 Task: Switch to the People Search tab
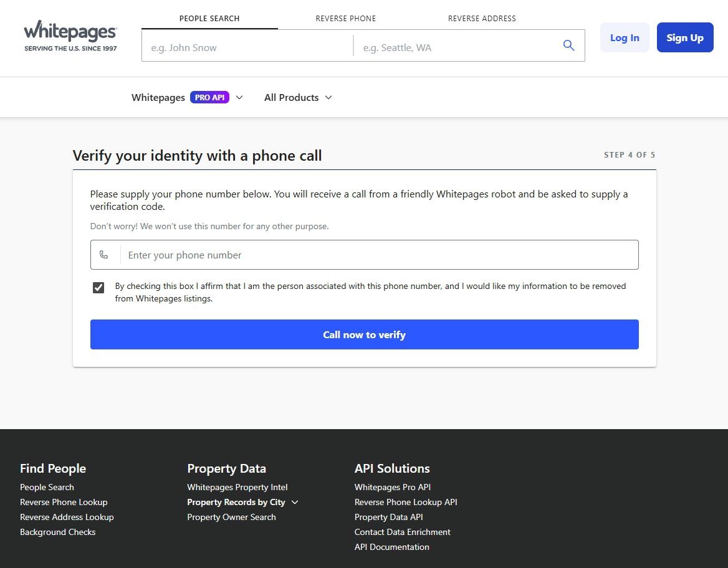[x=209, y=19]
